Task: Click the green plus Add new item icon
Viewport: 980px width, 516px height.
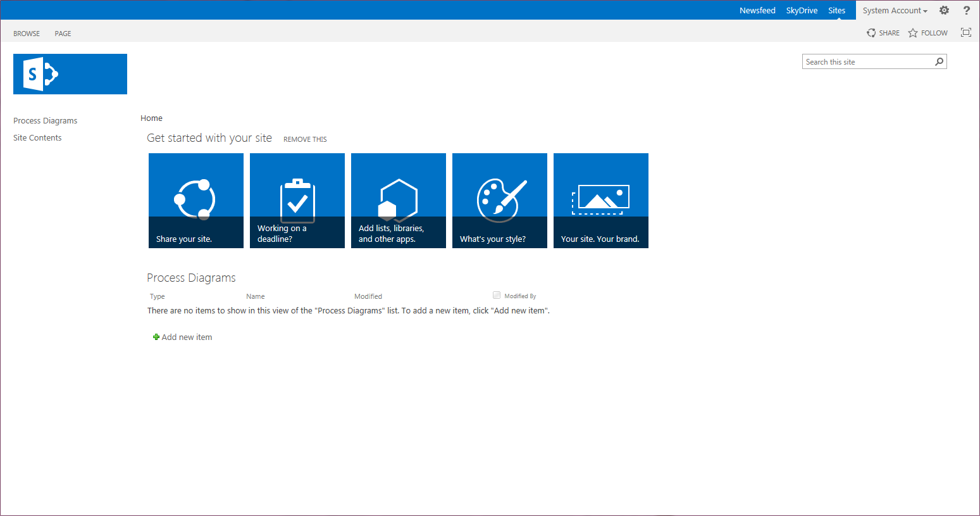Action: pos(156,337)
